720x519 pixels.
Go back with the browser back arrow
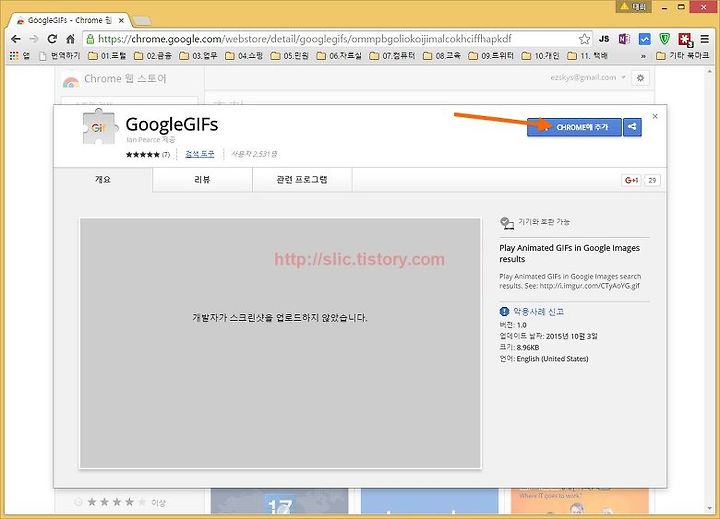16,39
